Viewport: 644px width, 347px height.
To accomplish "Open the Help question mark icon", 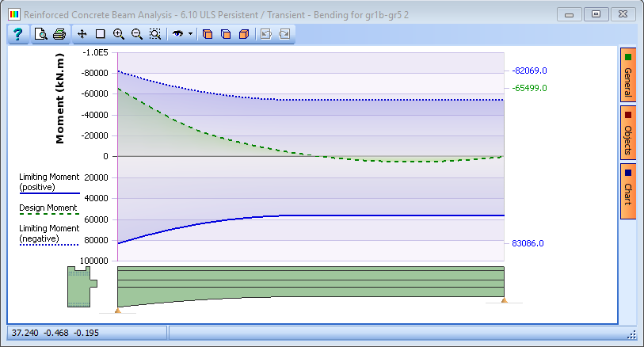I will [x=17, y=34].
